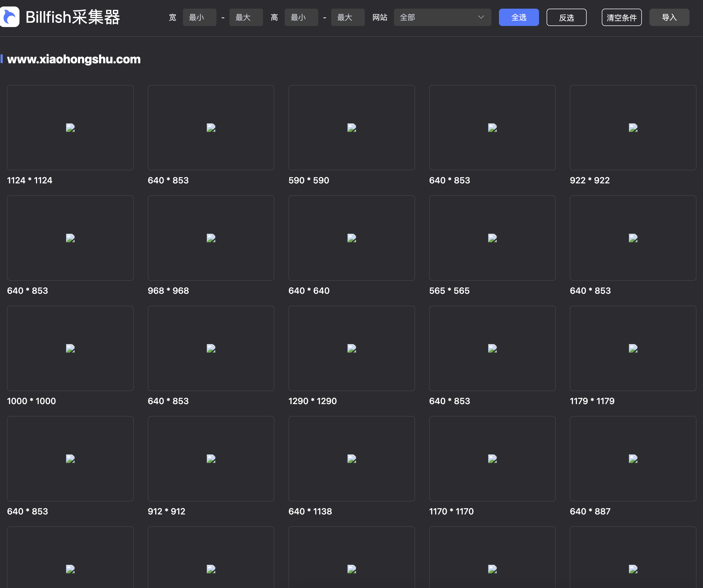703x588 pixels.
Task: Click the 1000 * 1000 size label
Action: [31, 401]
